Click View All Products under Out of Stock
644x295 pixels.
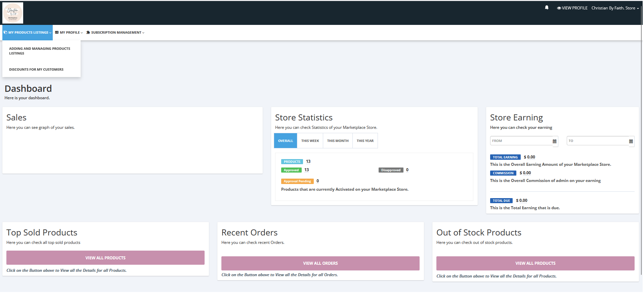[x=535, y=263]
